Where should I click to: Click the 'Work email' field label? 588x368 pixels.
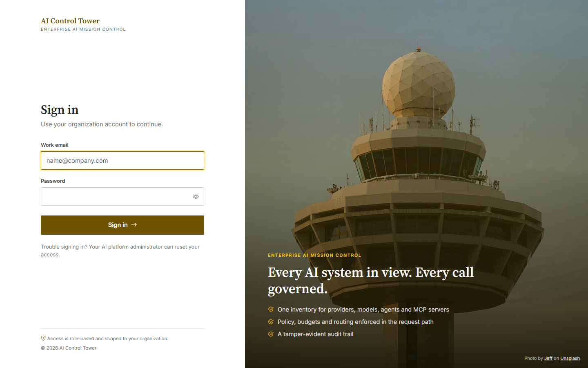(x=55, y=145)
